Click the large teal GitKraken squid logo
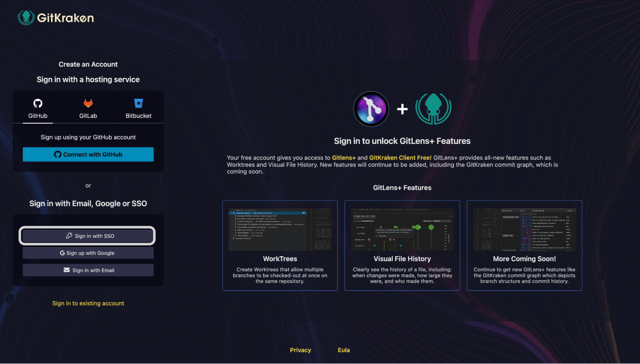Image resolution: width=640 pixels, height=364 pixels. pos(433,109)
